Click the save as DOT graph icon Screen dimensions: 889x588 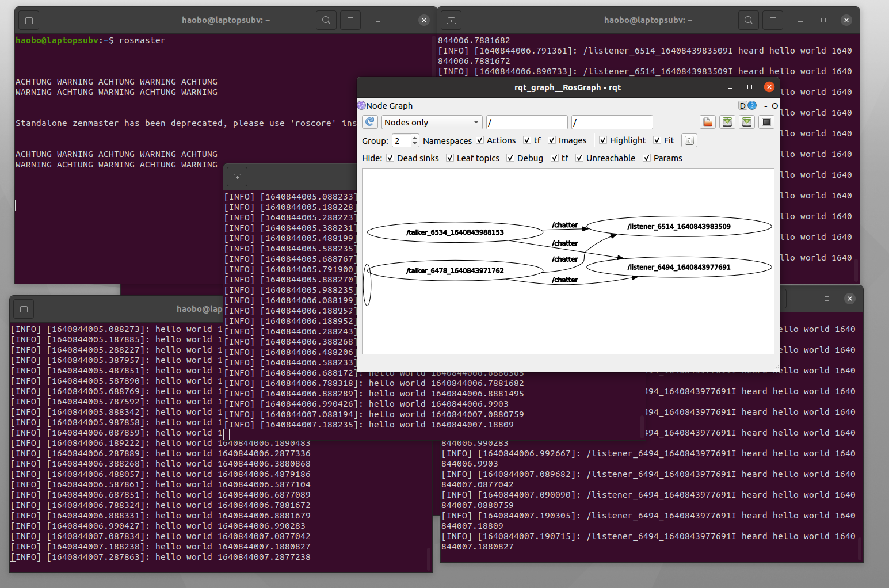coord(727,122)
